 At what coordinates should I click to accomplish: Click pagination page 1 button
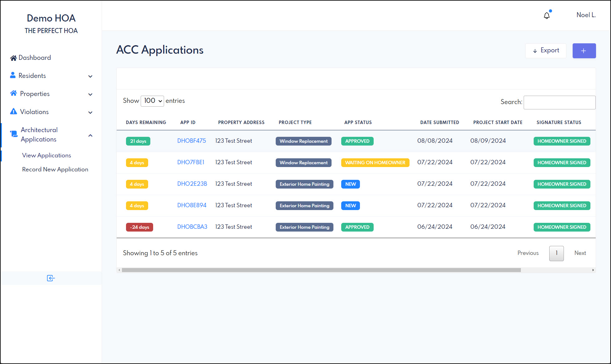(x=556, y=253)
